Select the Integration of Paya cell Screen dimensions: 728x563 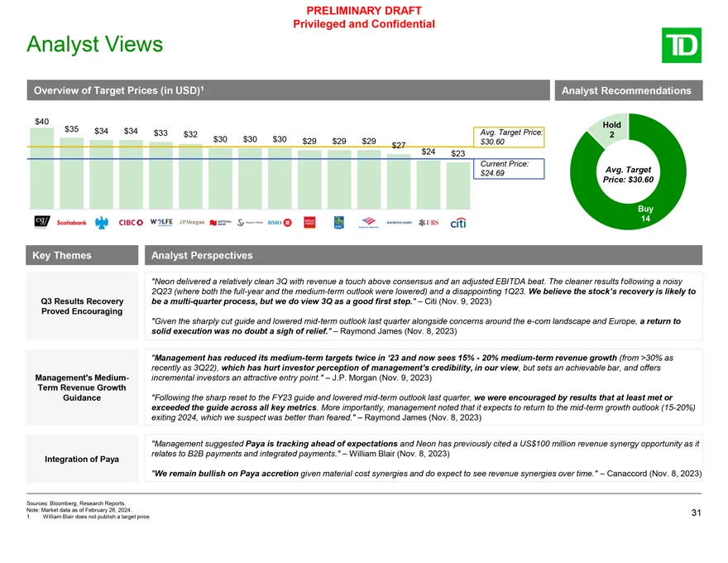82,459
